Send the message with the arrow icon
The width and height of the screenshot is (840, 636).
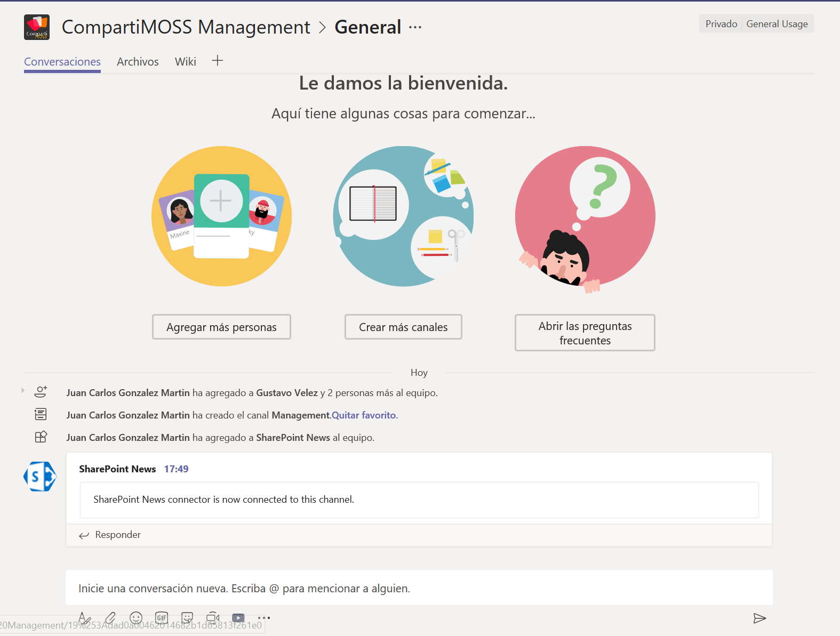tap(759, 618)
